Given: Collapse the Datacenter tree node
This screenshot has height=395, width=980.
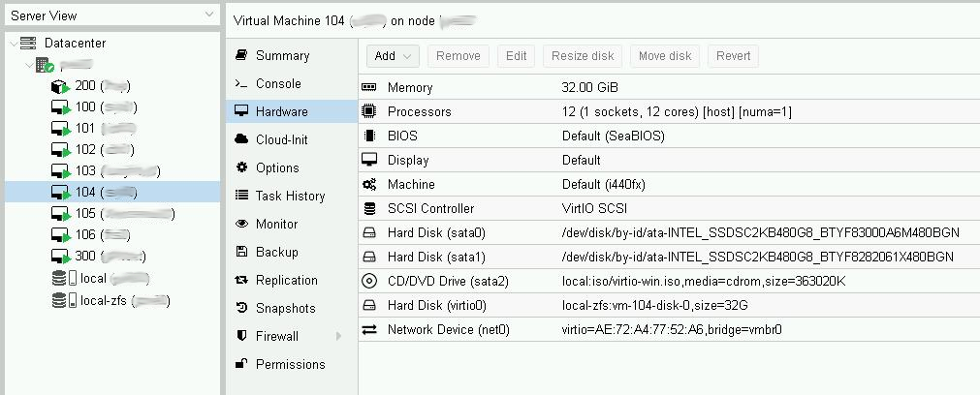Looking at the screenshot, I should tap(12, 44).
